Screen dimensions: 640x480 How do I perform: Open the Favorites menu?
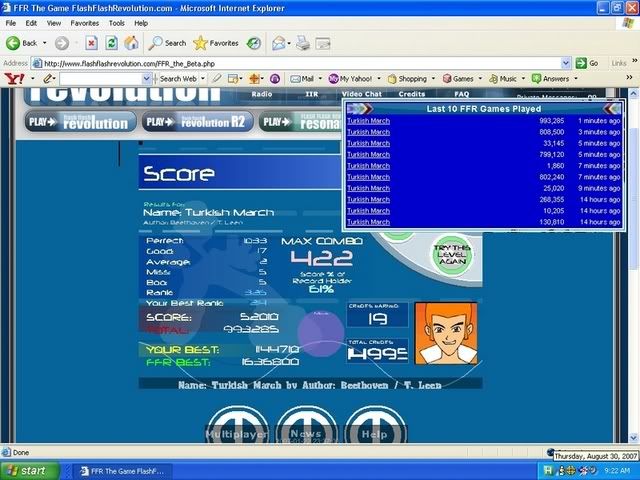click(84, 22)
